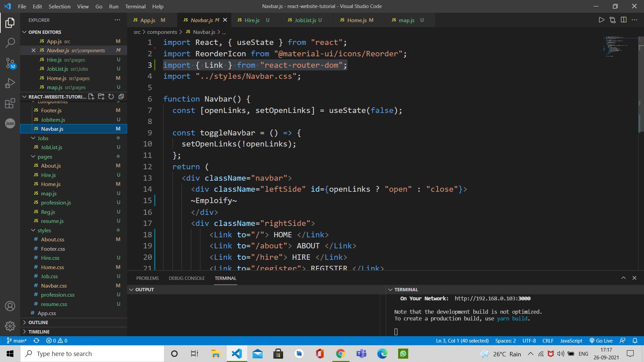Select the PROBLEMS tab in bottom panel
This screenshot has width=644, height=362.
tap(147, 278)
